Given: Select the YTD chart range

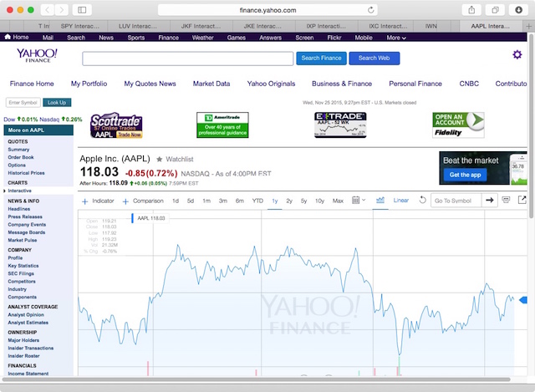Looking at the screenshot, I should [257, 201].
